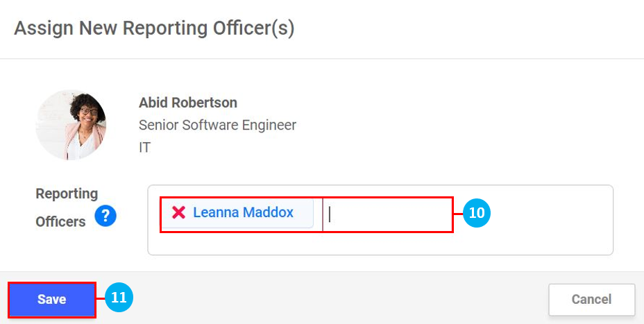Save the new reporting officer assignment

coord(52,300)
